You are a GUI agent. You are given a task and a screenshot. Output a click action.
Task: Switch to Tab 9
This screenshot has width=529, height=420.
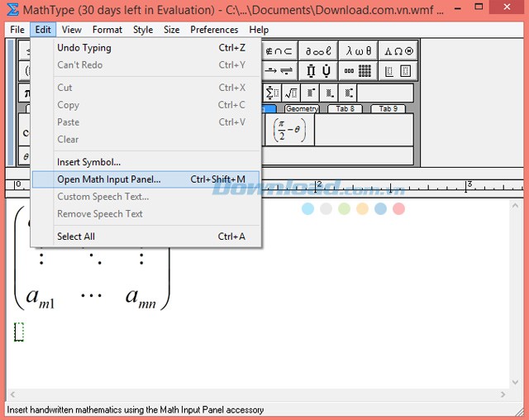388,108
